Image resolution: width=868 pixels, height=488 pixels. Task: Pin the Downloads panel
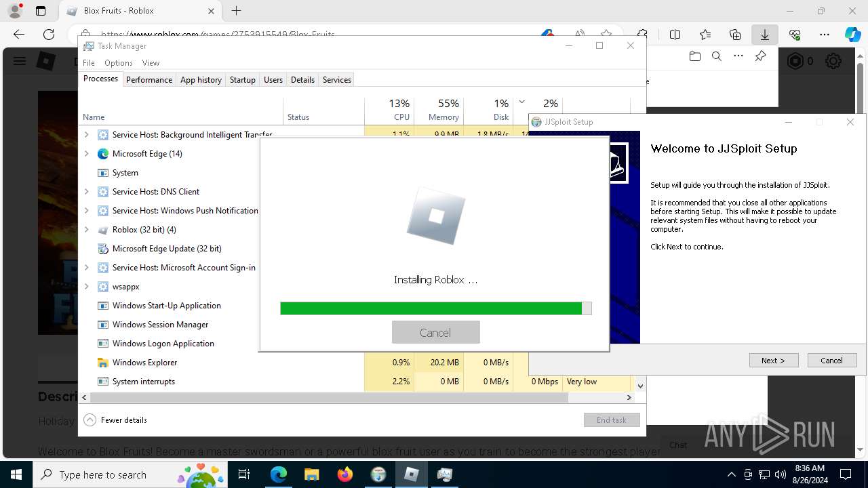[x=760, y=57]
